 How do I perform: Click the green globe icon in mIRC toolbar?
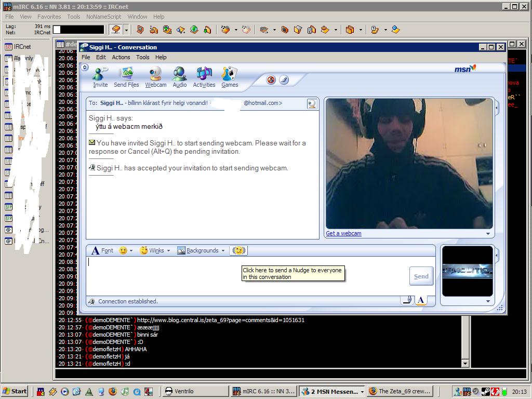[194, 30]
